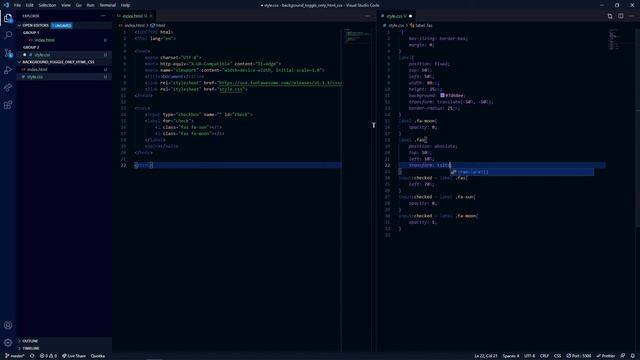This screenshot has width=640, height=360.
Task: Click the unsaved count badge
Action: tap(62, 25)
